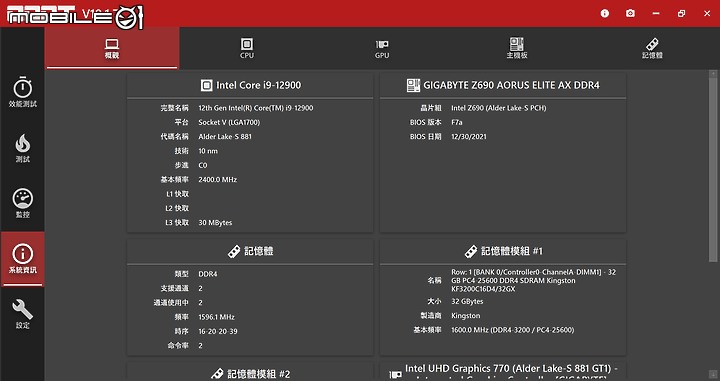Click the 12/30/2021 BIOS date value
This screenshot has width=720, height=381.
click(469, 136)
